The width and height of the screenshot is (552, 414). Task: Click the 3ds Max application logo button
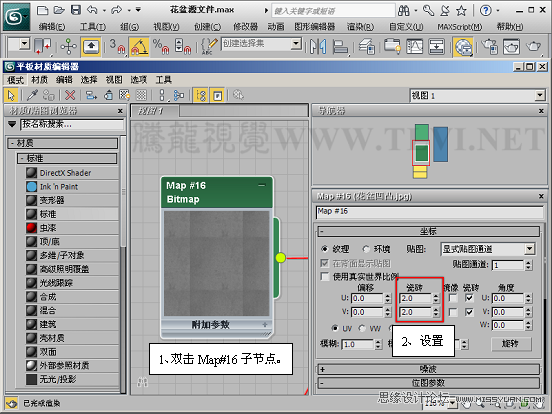[x=17, y=17]
